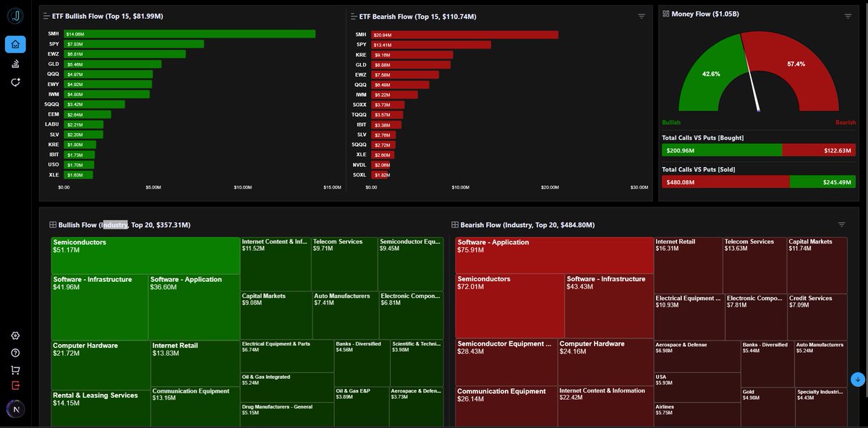Viewport: 868px width, 428px height.
Task: Click the treemap icon beside Bearish Flow title
Action: 455,225
